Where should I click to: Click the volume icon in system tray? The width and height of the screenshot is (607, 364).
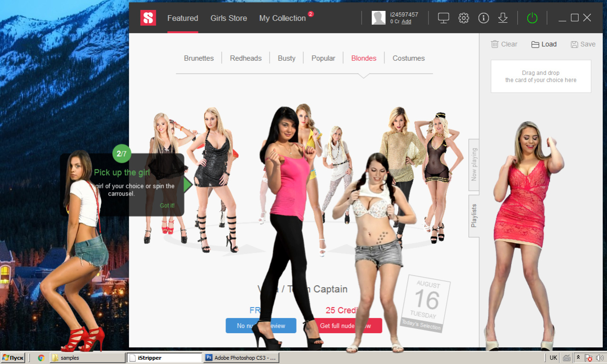[x=600, y=358]
